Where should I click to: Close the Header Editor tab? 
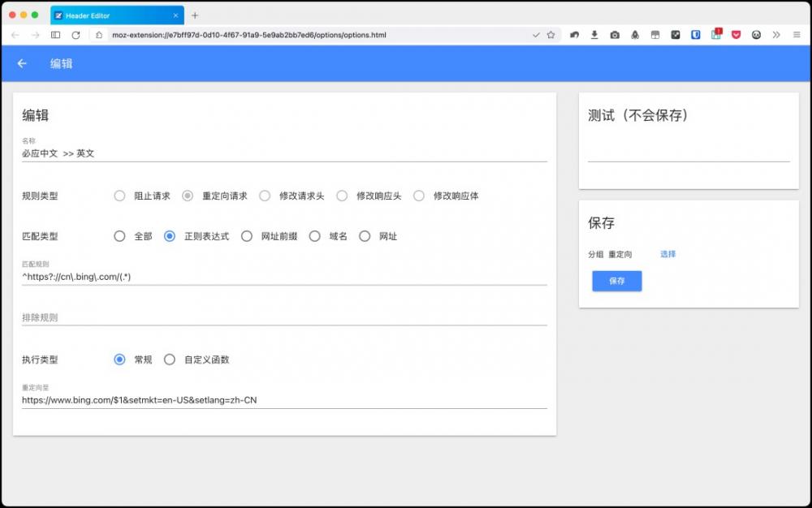pyautogui.click(x=175, y=15)
